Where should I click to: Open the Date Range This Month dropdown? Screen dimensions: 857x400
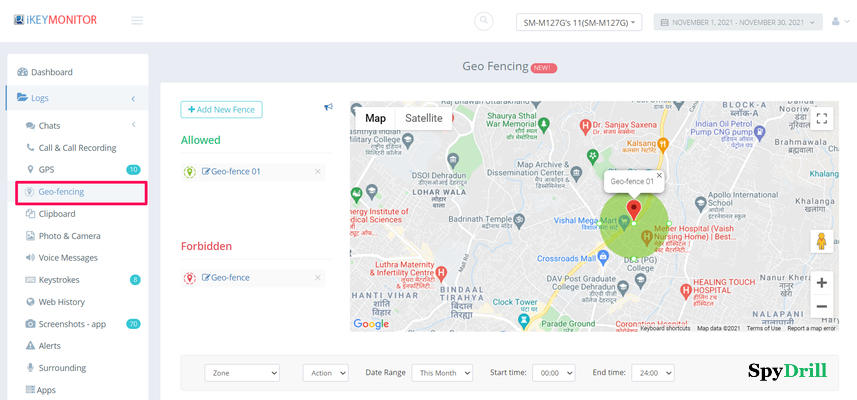[x=441, y=372]
